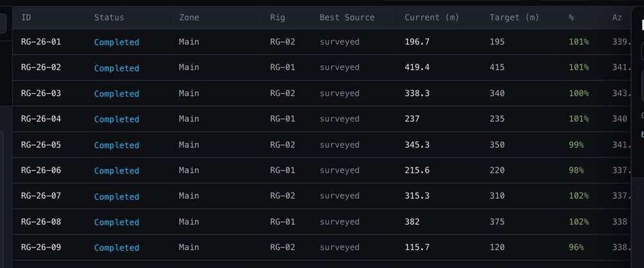The image size is (644, 268).
Task: Sort by the Status column header
Action: tap(109, 17)
